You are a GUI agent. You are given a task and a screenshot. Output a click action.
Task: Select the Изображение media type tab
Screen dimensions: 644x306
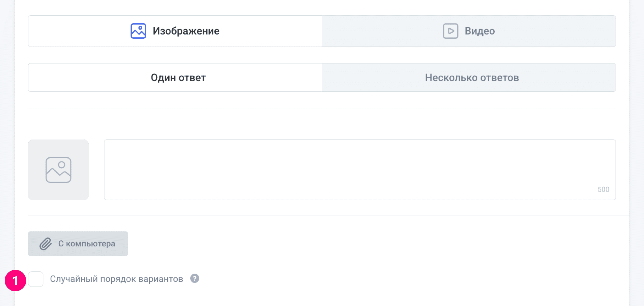(175, 31)
